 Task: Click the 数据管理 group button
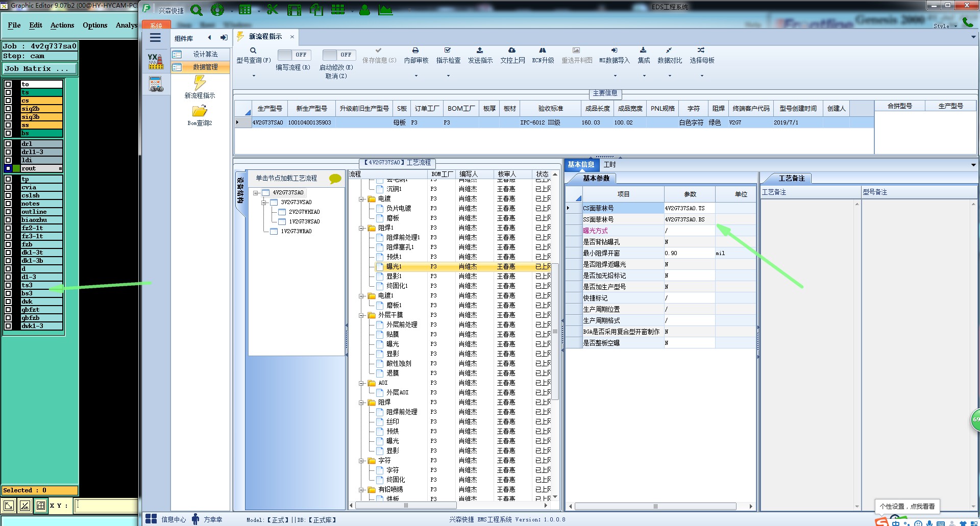coord(200,67)
